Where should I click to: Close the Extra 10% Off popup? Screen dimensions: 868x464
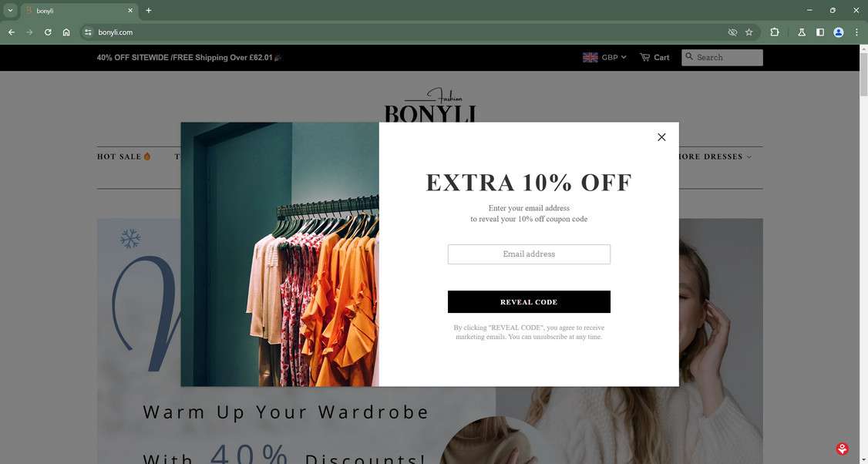[x=661, y=137]
